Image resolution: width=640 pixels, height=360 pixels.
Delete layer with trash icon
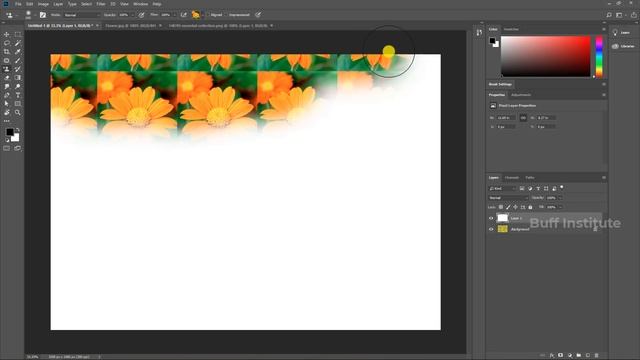[596, 356]
